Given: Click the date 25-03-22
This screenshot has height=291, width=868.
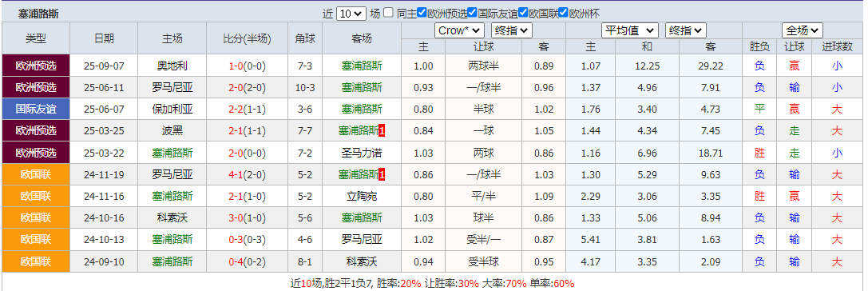Looking at the screenshot, I should tap(104, 153).
